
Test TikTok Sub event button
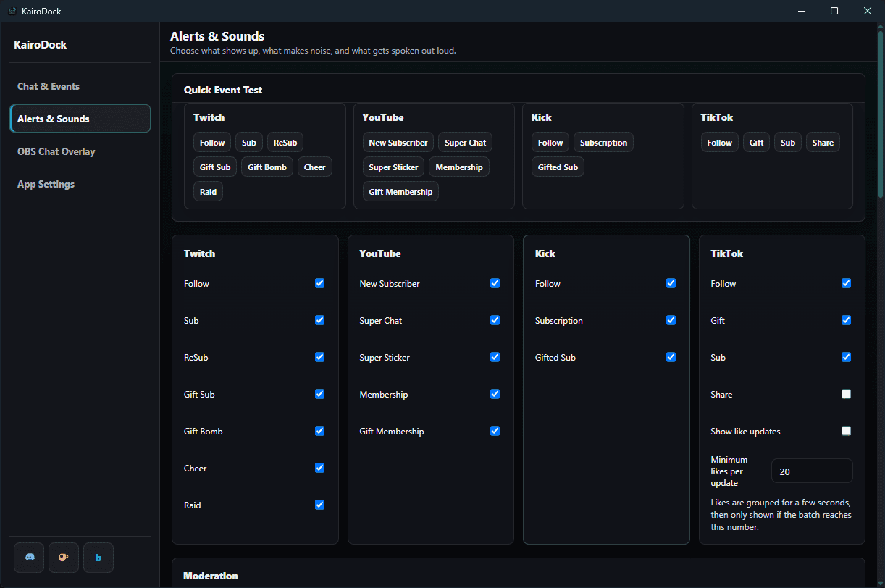(788, 143)
